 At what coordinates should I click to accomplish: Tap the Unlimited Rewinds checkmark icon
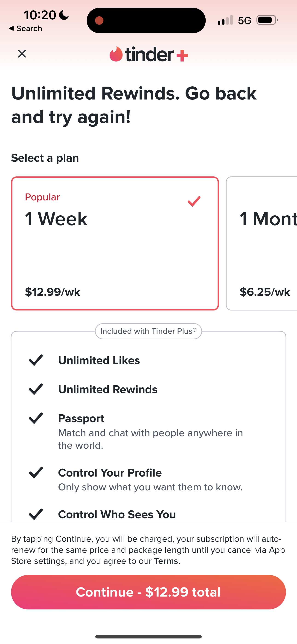pyautogui.click(x=36, y=389)
